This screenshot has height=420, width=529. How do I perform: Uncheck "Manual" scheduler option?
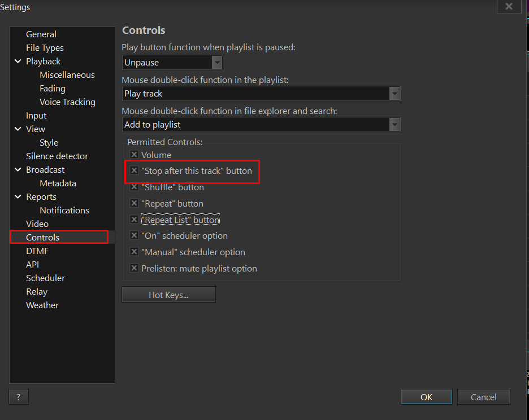point(134,252)
